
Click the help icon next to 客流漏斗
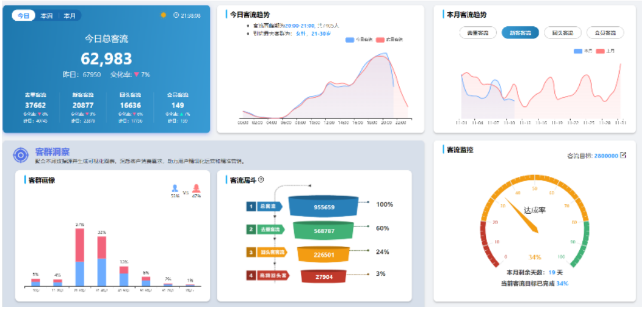pyautogui.click(x=261, y=179)
